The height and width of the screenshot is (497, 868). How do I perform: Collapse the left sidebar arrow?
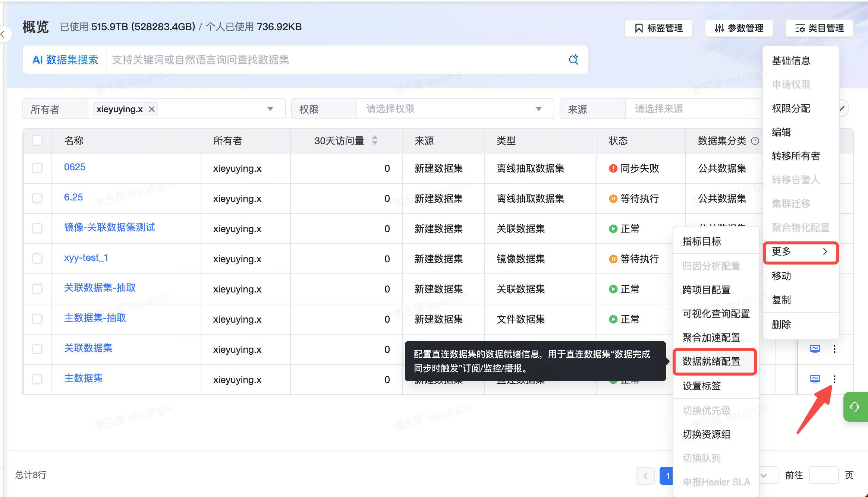[3, 35]
